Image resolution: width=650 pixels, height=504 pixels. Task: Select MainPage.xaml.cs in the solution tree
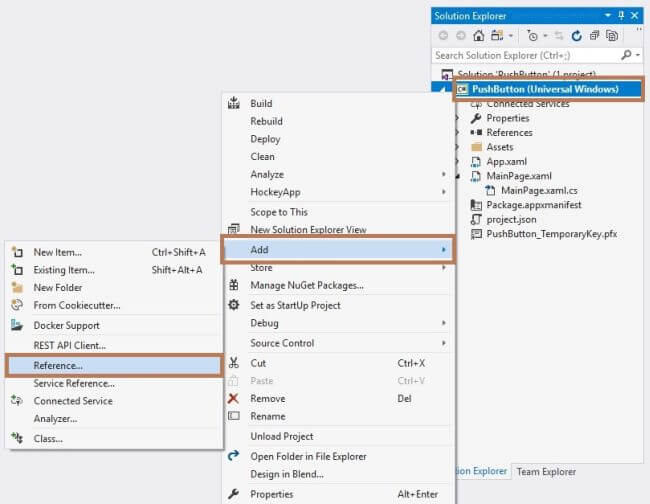pos(540,190)
